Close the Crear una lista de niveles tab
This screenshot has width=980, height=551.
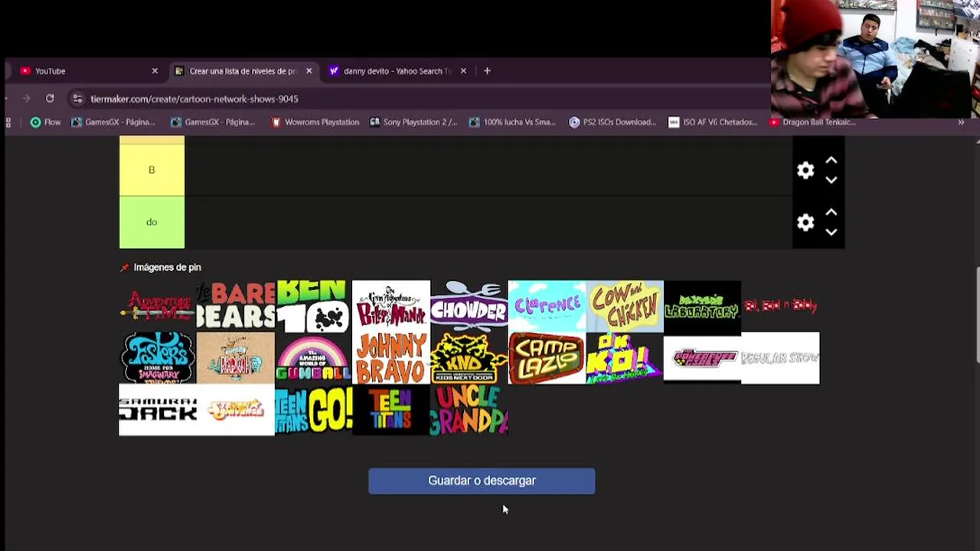309,70
